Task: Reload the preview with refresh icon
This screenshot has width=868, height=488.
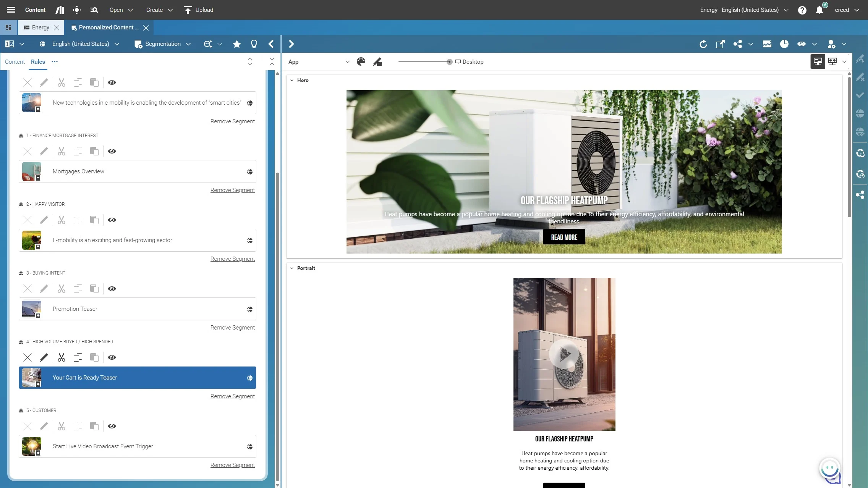Action: point(703,44)
